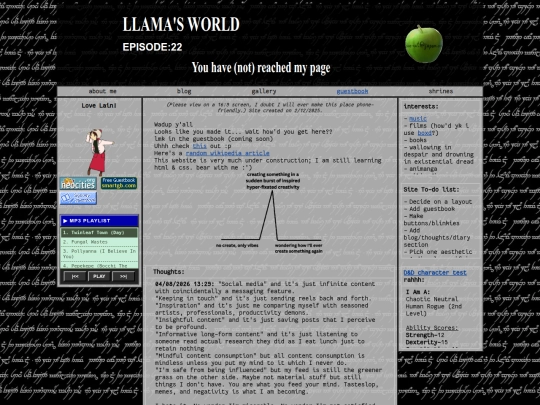Click the 'EPISODE:22' heading
This screenshot has width=540, height=405.
[x=152, y=47]
